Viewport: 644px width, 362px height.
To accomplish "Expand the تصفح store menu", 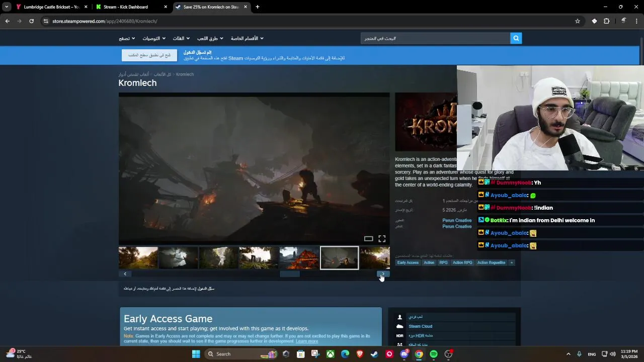I will pos(127,38).
